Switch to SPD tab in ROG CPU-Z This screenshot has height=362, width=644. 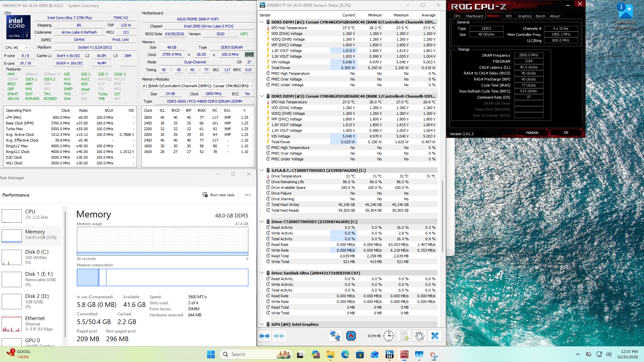(x=508, y=16)
